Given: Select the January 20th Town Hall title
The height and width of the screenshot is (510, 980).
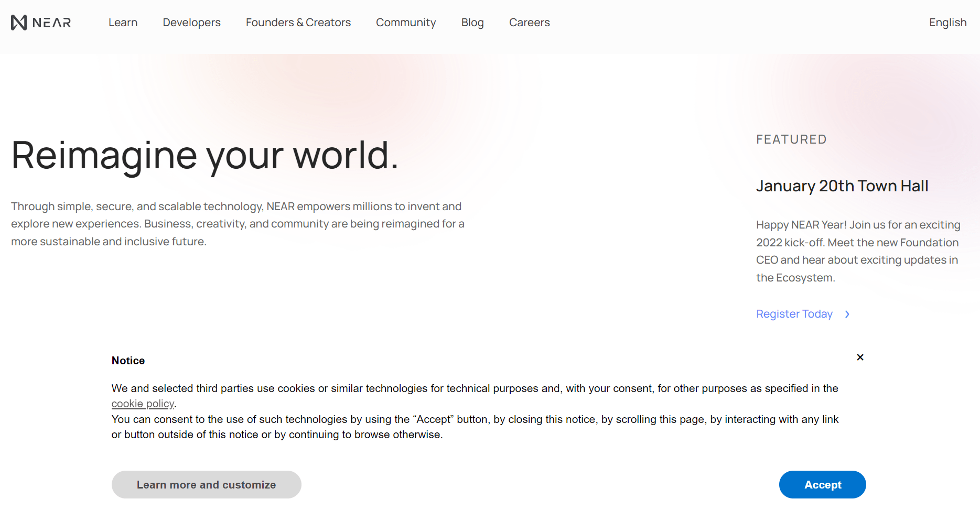Looking at the screenshot, I should (842, 186).
